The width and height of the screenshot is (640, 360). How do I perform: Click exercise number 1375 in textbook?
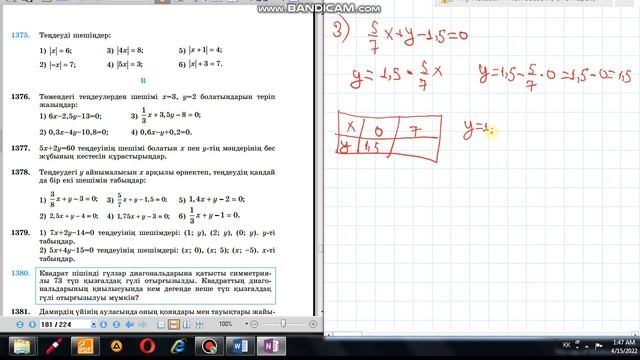(x=20, y=35)
